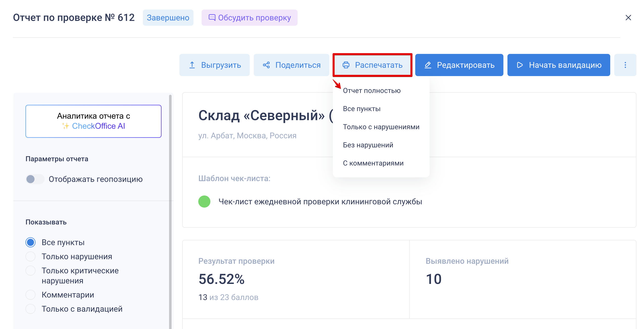Viewport: 644px width, 329px height.
Task: Click the share nodes icon on Поделиться
Action: pyautogui.click(x=266, y=65)
